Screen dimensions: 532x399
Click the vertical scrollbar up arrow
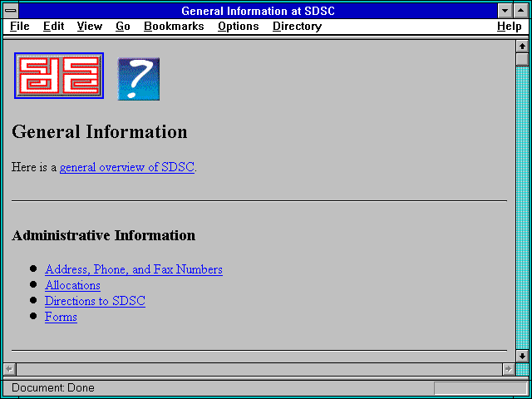[x=522, y=47]
